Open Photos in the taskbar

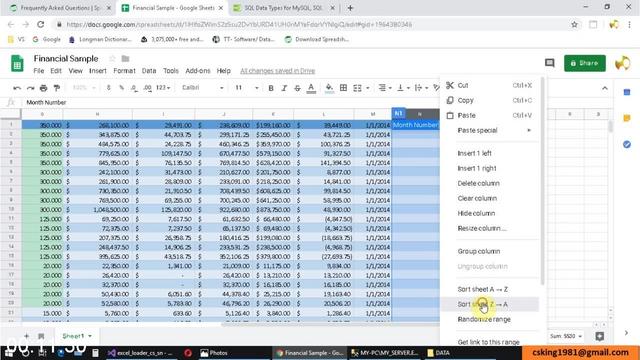214,353
